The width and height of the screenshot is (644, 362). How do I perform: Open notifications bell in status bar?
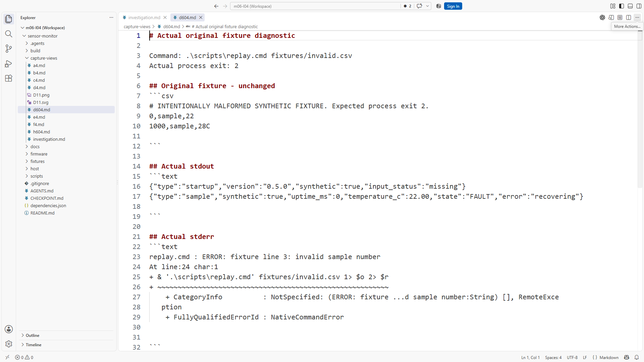[637, 357]
